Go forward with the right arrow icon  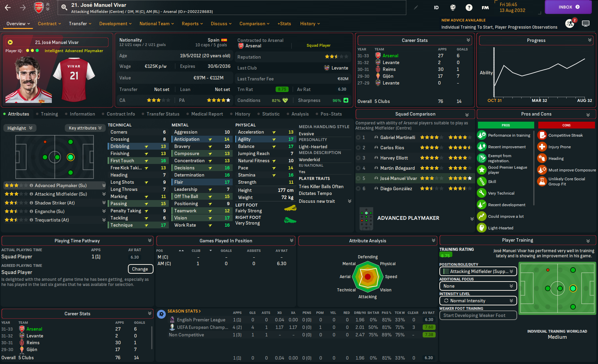point(23,7)
